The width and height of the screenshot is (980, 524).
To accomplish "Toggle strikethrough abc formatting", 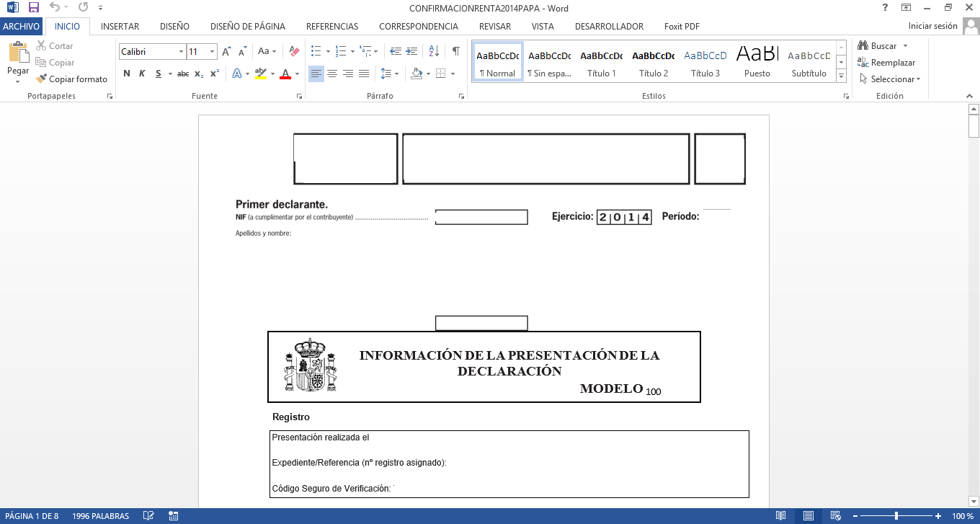I will coord(183,74).
